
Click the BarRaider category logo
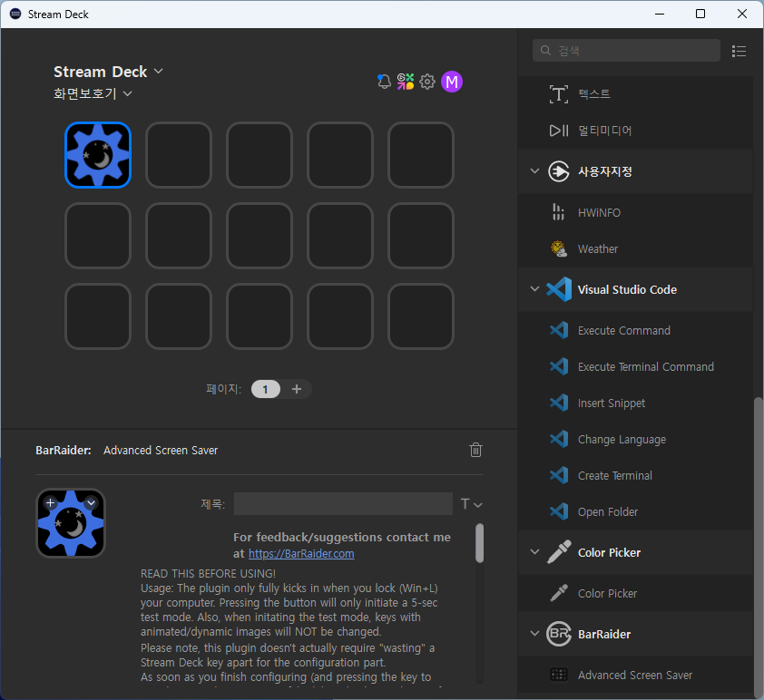(558, 634)
